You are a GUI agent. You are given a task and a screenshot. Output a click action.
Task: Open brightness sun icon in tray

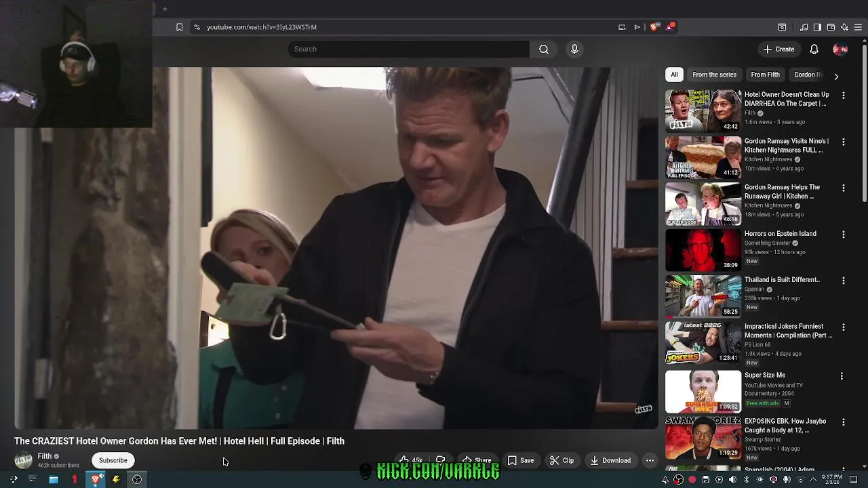click(x=759, y=480)
